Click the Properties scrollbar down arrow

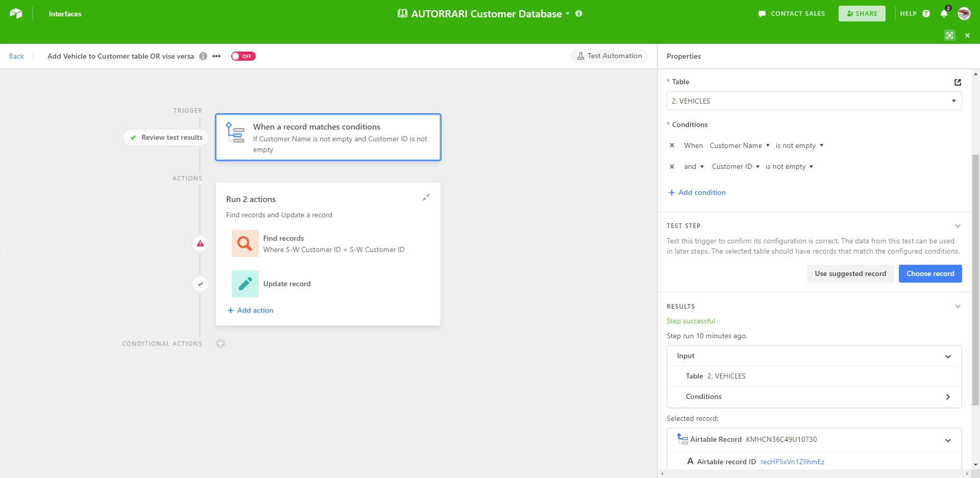click(x=975, y=465)
